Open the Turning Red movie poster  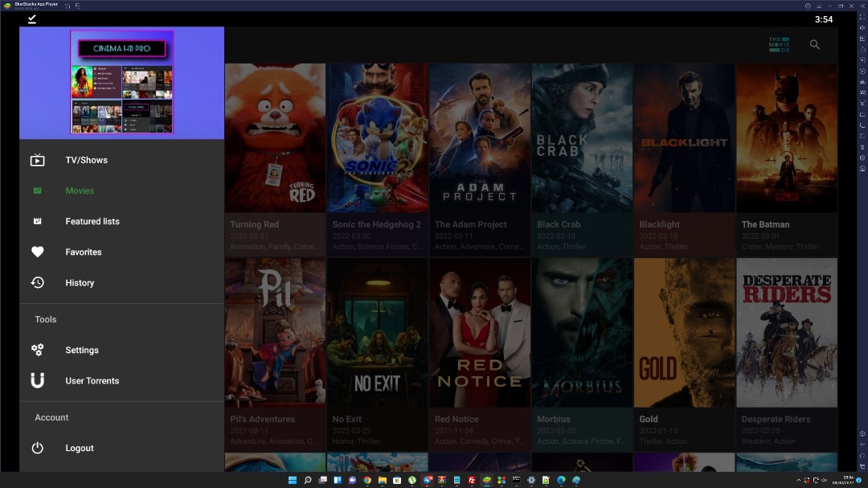pyautogui.click(x=275, y=137)
